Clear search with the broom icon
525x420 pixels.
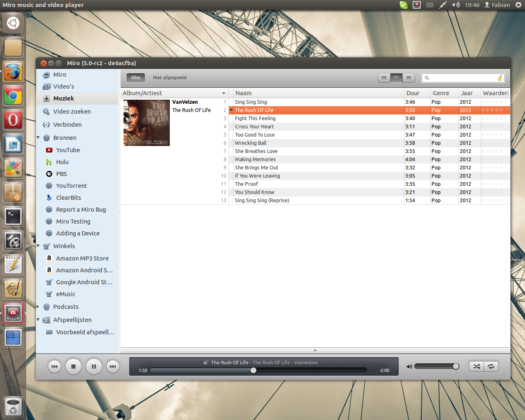[x=500, y=78]
